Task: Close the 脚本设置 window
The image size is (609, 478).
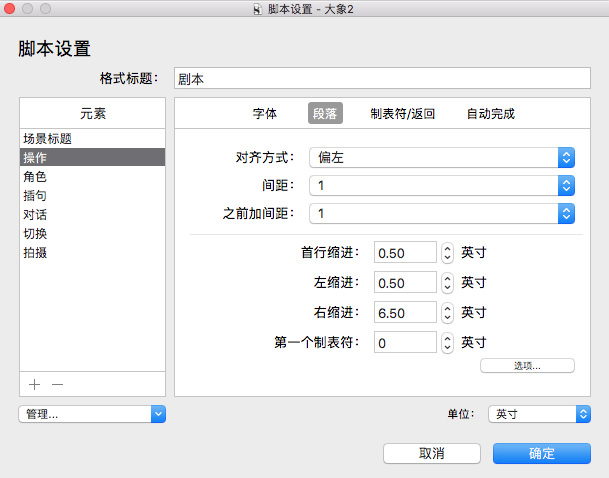Action: 9,9
